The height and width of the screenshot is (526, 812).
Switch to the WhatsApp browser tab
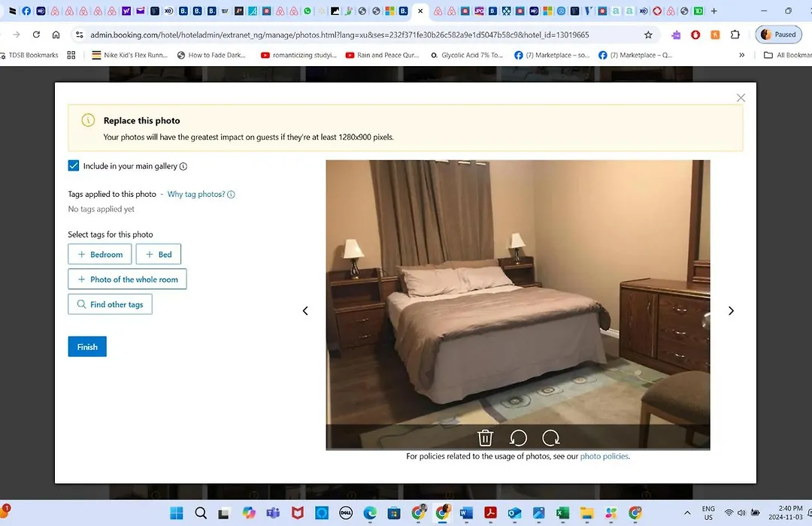point(308,11)
